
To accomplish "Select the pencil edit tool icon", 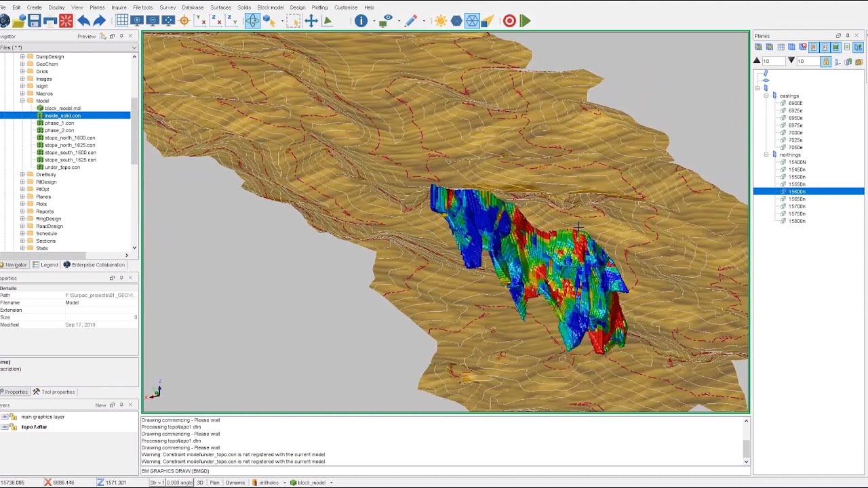I will [x=410, y=21].
